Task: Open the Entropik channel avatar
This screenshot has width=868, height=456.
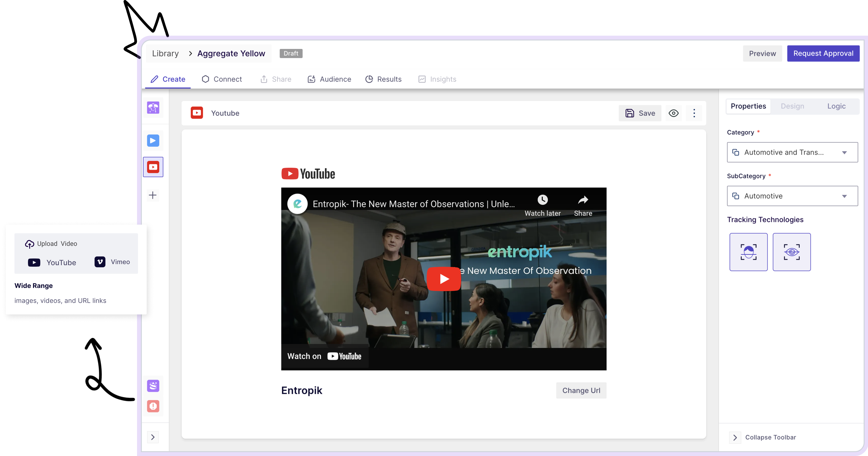Action: pos(297,204)
